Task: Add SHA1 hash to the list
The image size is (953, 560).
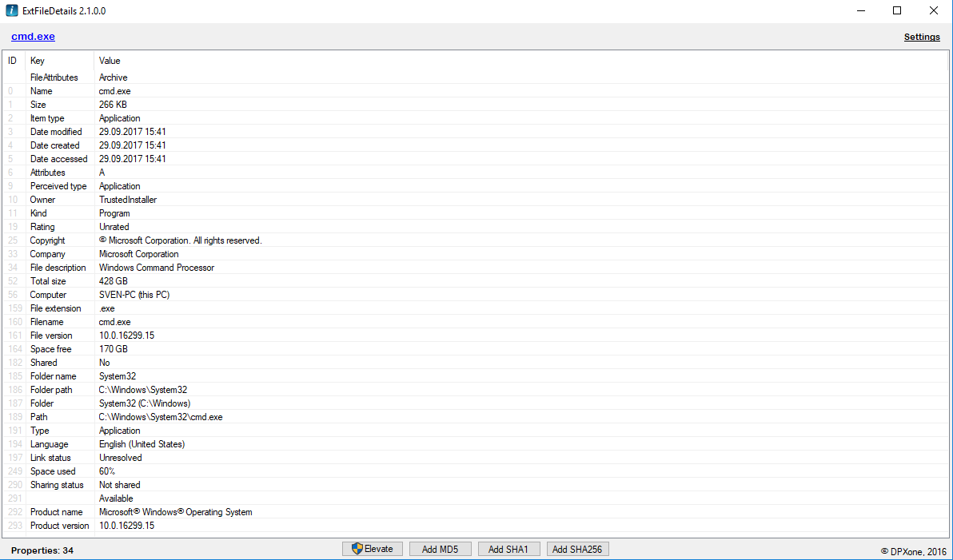Action: [508, 549]
